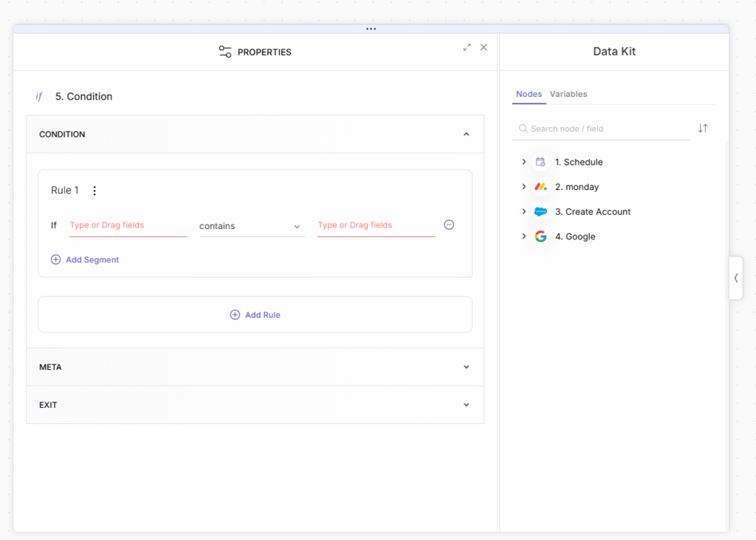
Task: Click the monday logo icon
Action: [x=540, y=187]
